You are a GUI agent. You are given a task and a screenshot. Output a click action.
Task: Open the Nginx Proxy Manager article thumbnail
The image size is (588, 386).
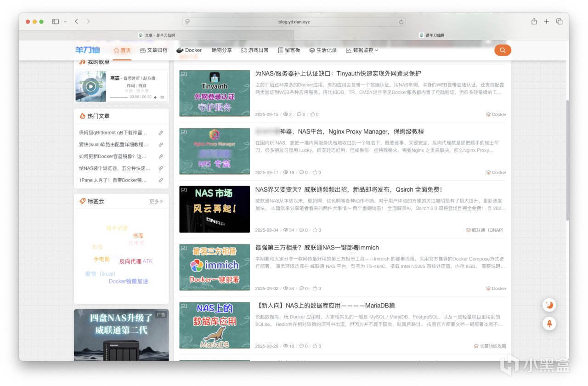point(215,151)
